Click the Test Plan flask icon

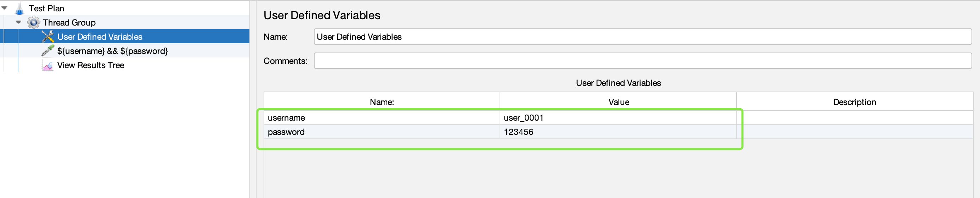click(19, 9)
